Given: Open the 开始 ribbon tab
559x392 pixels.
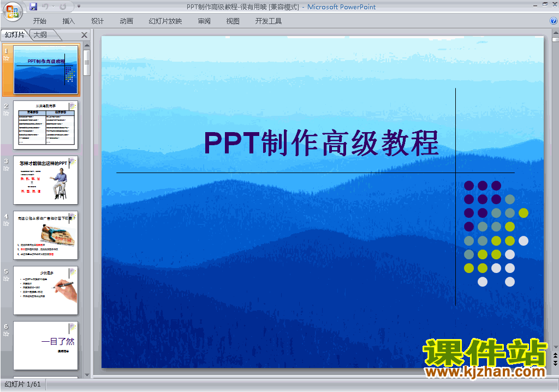Looking at the screenshot, I should click(x=39, y=21).
